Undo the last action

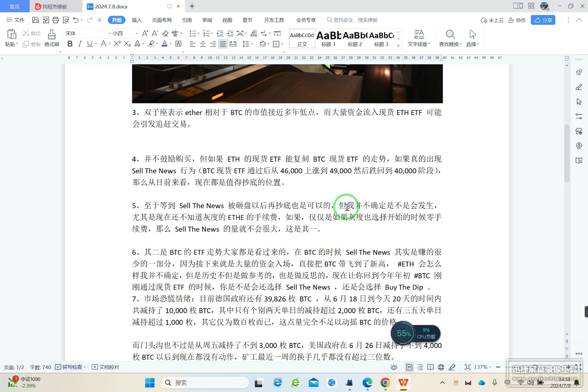click(75, 20)
